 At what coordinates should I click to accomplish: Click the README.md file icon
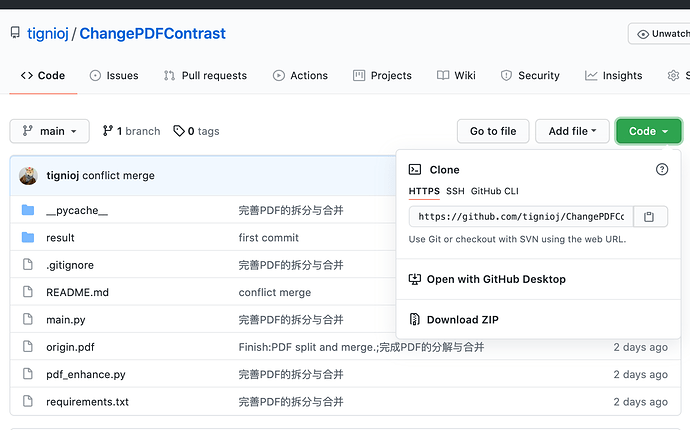tap(28, 292)
